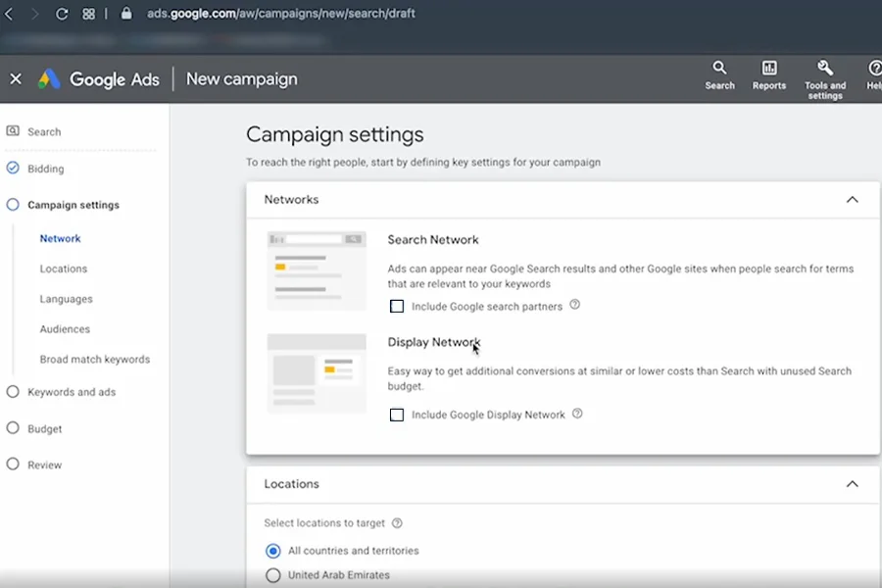Go to the Budget step
882x588 pixels.
pyautogui.click(x=44, y=429)
